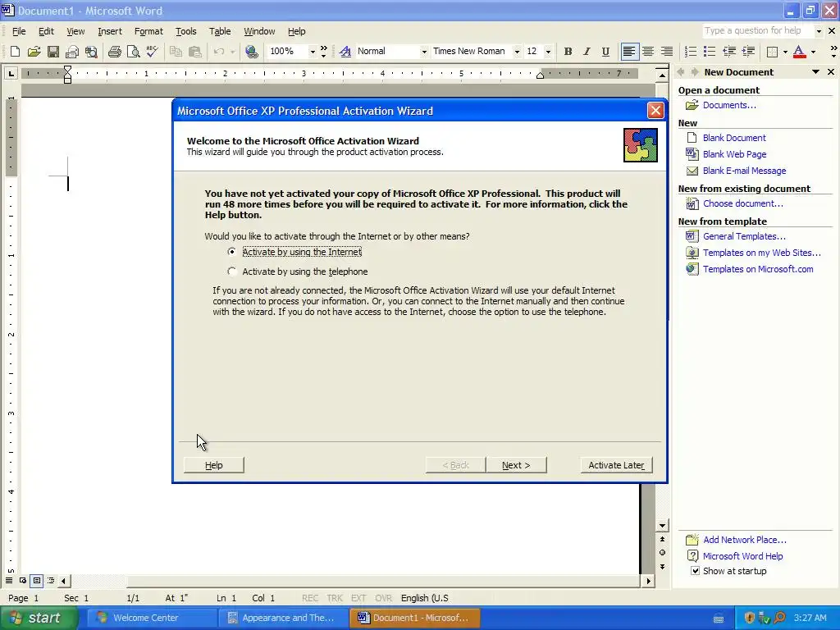
Task: Open the Zoom 100% dropdown
Action: (x=313, y=52)
